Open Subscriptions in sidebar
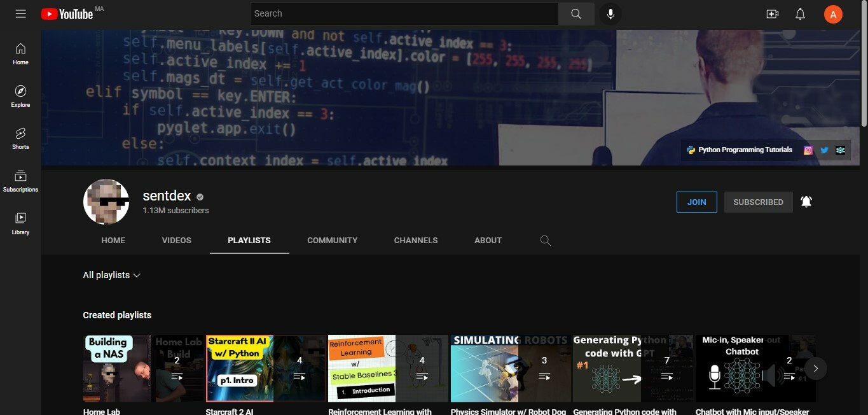868x415 pixels. (x=20, y=181)
